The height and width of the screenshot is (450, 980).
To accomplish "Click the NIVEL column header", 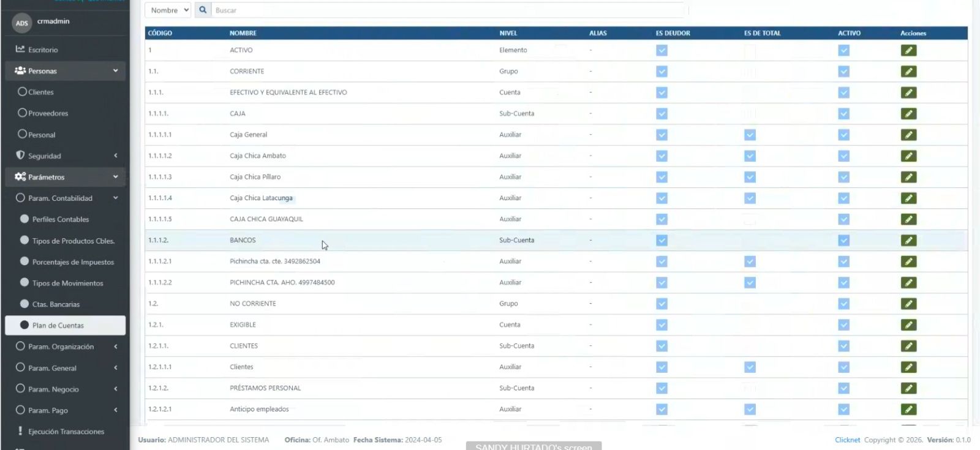I will (508, 33).
